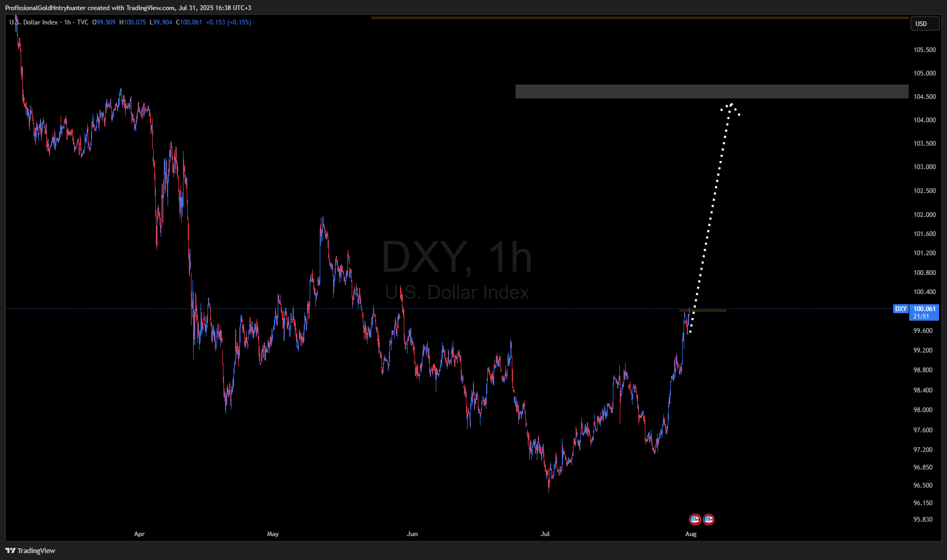
Task: Click the 100.800 price axis label
Action: pos(925,273)
